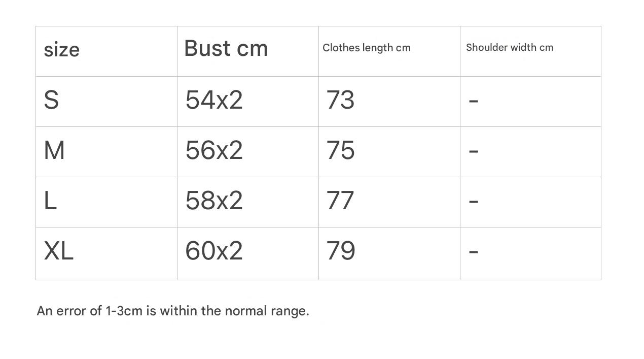Select the shoulder width dash in row M
The height and width of the screenshot is (359, 644).
pyautogui.click(x=474, y=151)
